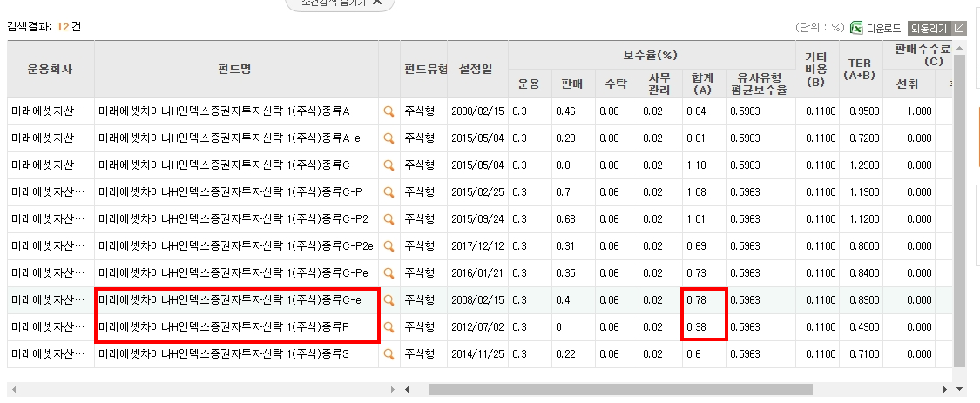
Task: Click the 사무관리 column header
Action: (x=660, y=84)
